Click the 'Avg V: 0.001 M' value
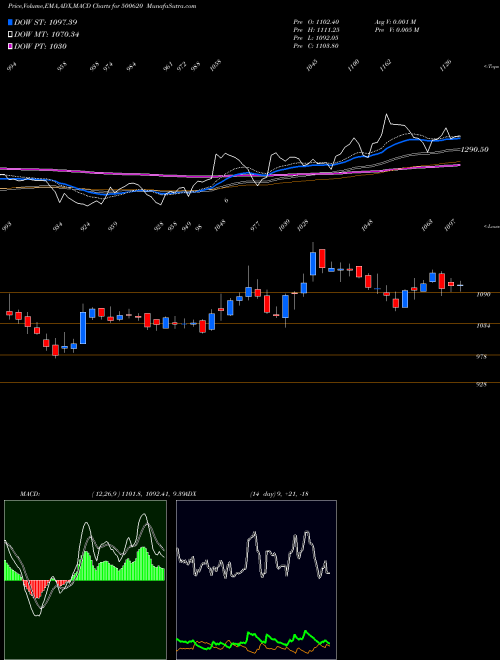 click(396, 22)
